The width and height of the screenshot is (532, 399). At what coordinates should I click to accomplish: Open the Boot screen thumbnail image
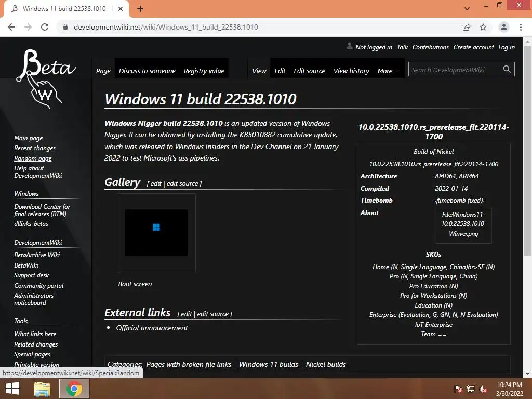[156, 233]
